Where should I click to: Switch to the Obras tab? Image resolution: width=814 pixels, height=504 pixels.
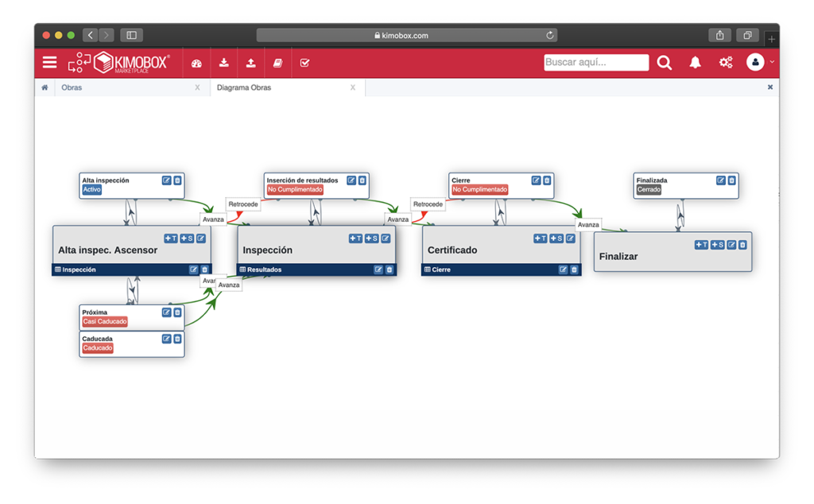pyautogui.click(x=72, y=87)
